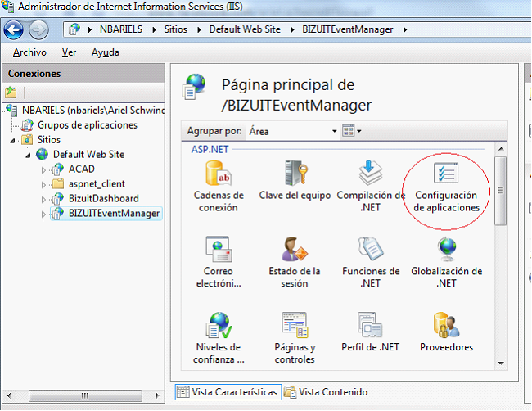The image size is (532, 411).
Task: Click the Back navigation arrow
Action: 14,29
